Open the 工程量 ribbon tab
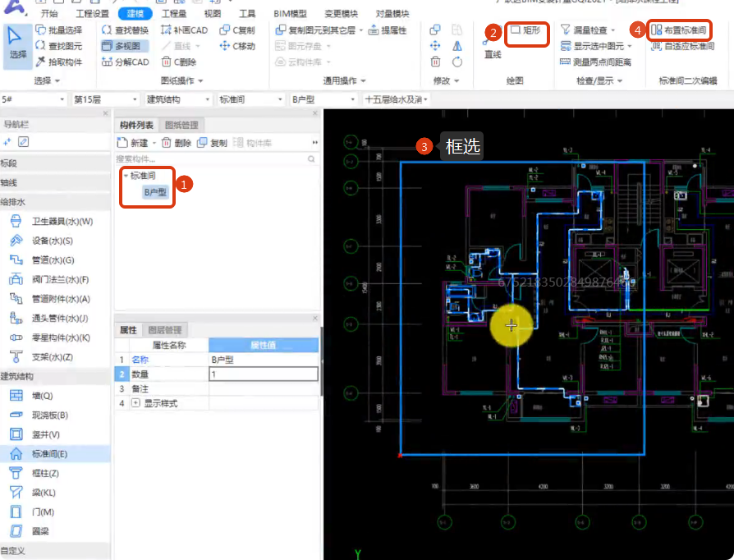734x560 pixels. coord(173,14)
